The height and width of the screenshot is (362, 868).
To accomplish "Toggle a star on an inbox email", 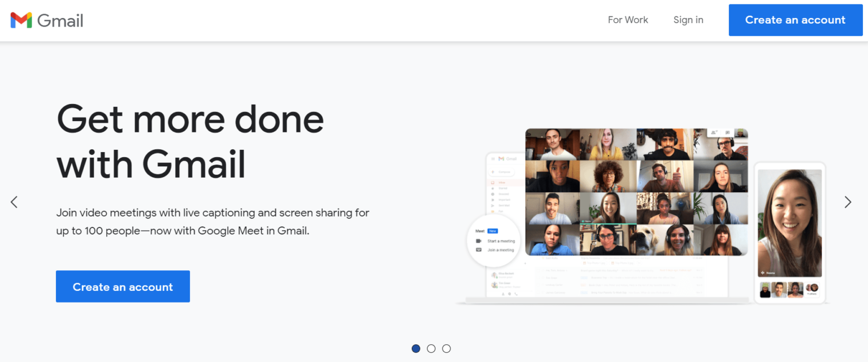I will [542, 258].
